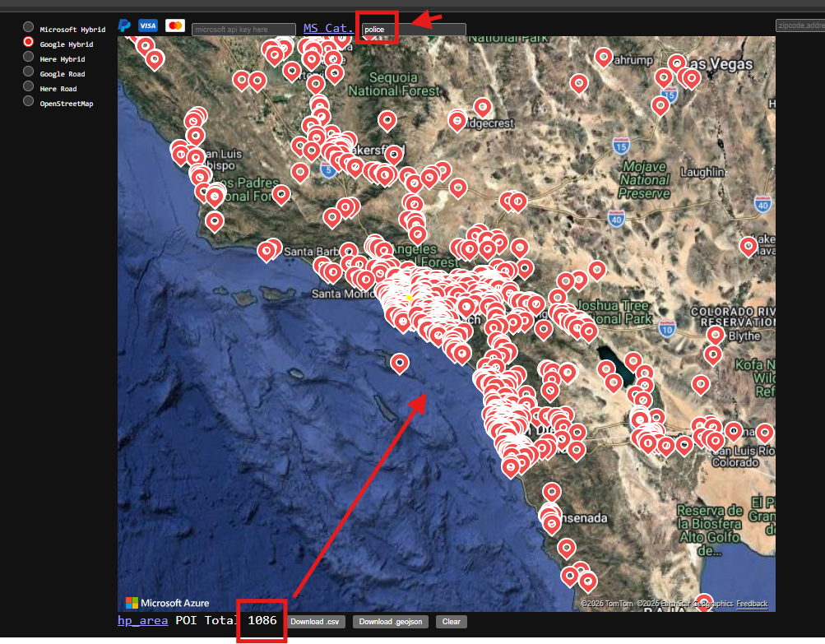Viewport: 825px width, 644px height.
Task: Open the hp_area link
Action: 143,621
